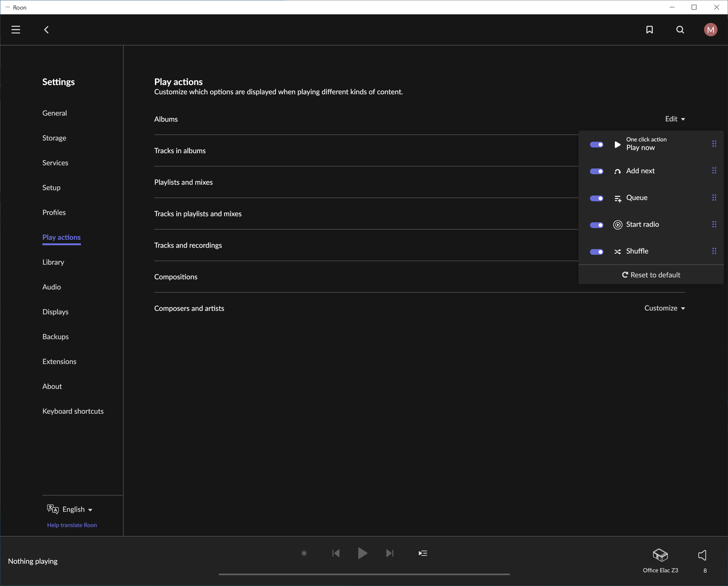Click Reset to default
This screenshot has height=586, width=728.
pyautogui.click(x=651, y=275)
